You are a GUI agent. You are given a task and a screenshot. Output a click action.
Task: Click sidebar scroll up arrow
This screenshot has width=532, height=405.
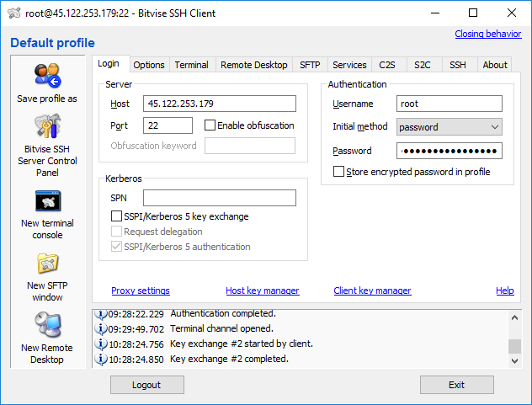click(x=514, y=316)
